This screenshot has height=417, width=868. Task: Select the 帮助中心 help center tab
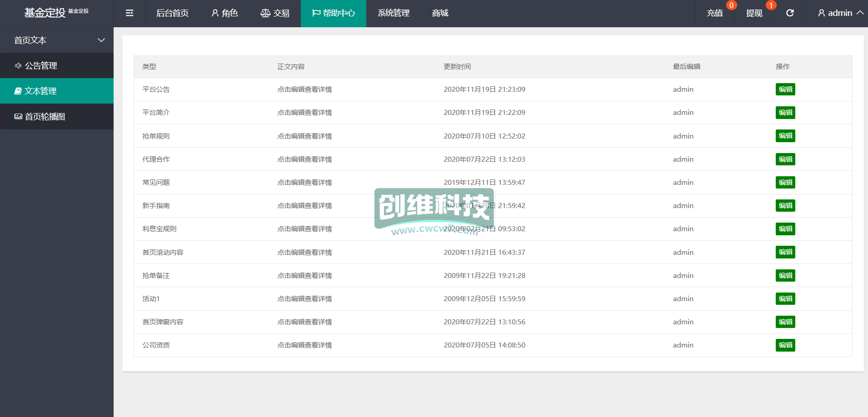334,13
